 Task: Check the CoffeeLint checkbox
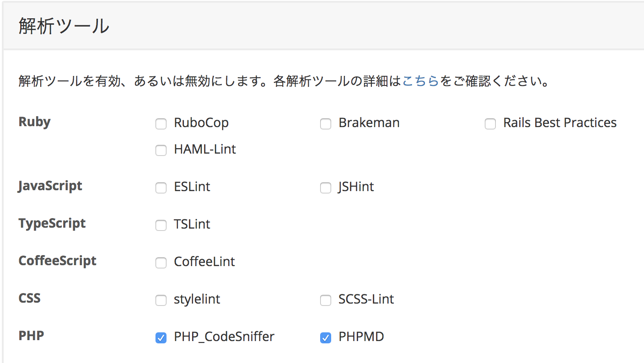[x=161, y=263]
